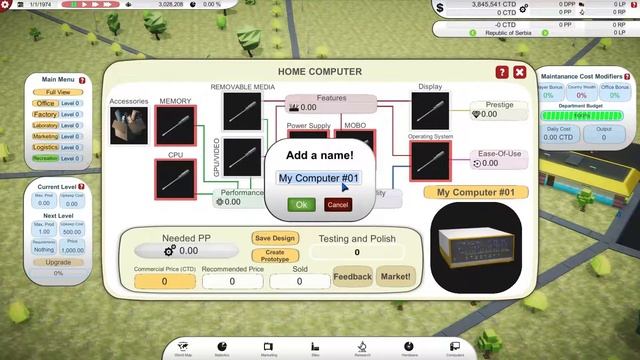640x360 pixels.
Task: Open Main Menu help question mark
Action: pyautogui.click(x=82, y=80)
